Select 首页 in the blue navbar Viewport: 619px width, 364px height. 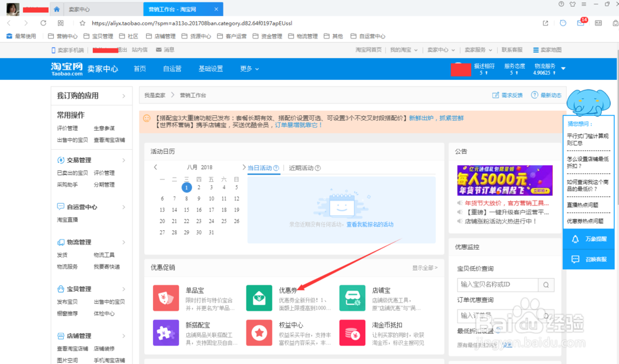140,69
